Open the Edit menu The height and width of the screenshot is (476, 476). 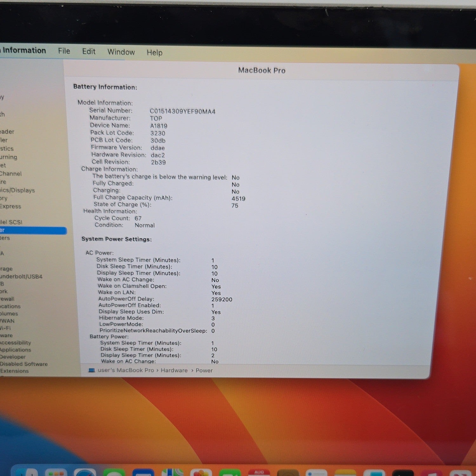(89, 51)
